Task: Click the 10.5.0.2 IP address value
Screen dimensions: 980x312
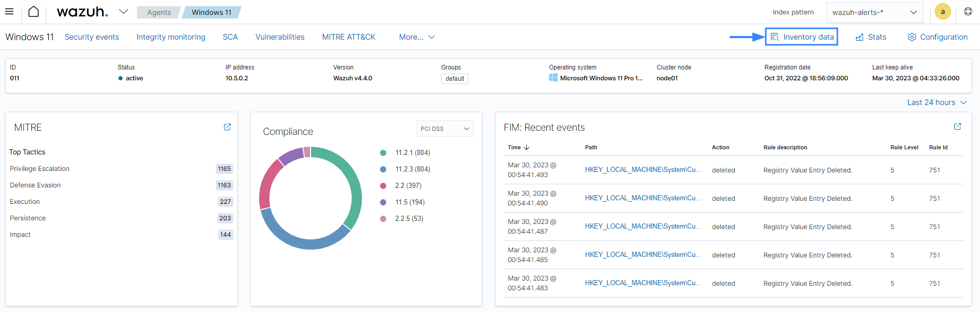Action: pos(237,78)
